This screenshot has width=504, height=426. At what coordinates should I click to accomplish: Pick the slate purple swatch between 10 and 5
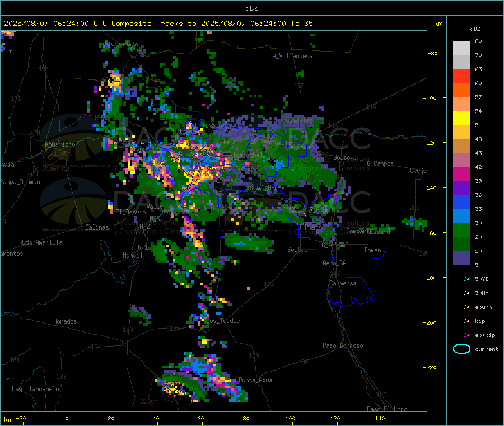pos(461,258)
